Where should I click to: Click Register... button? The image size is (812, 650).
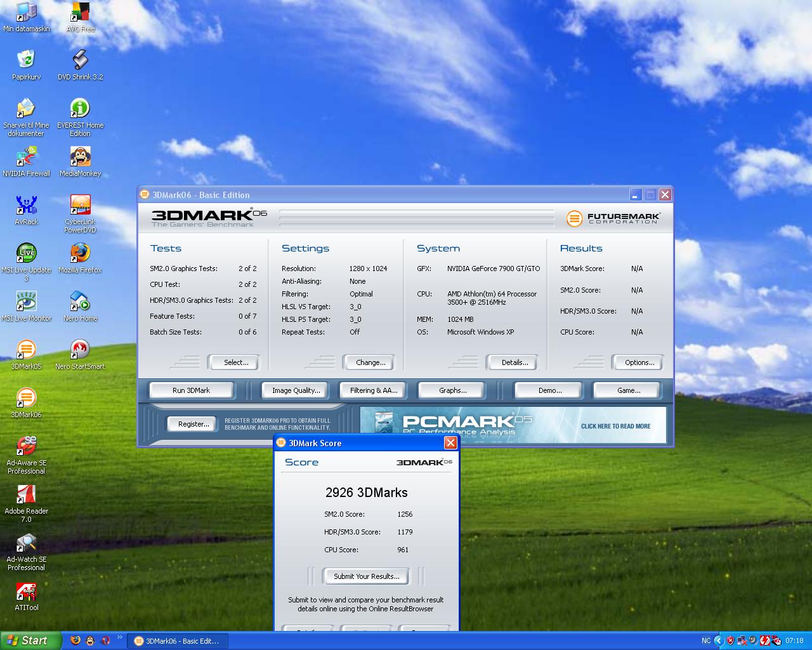coord(193,424)
